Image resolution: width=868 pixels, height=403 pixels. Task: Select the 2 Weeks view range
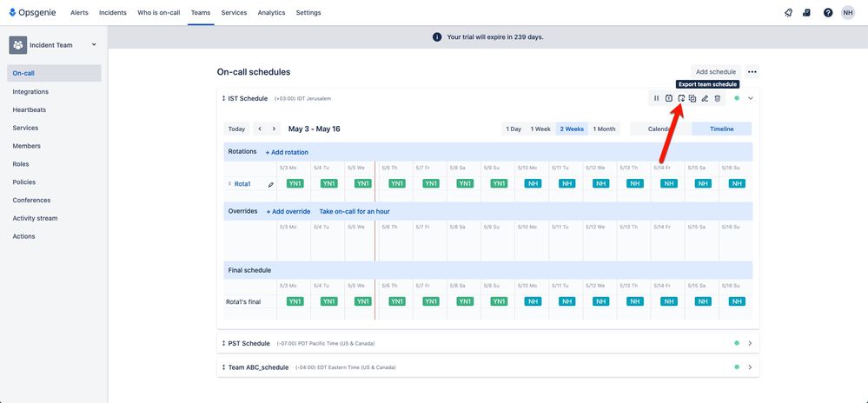point(572,129)
